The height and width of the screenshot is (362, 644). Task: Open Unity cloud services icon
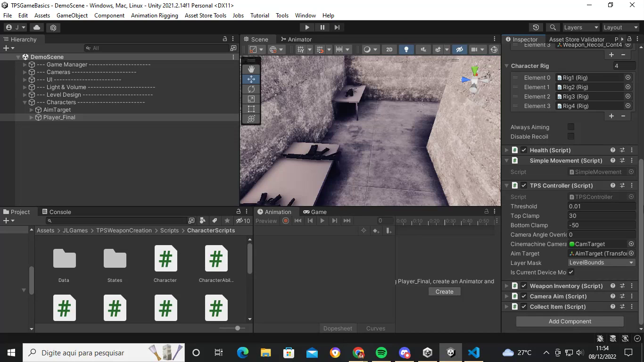pyautogui.click(x=37, y=27)
